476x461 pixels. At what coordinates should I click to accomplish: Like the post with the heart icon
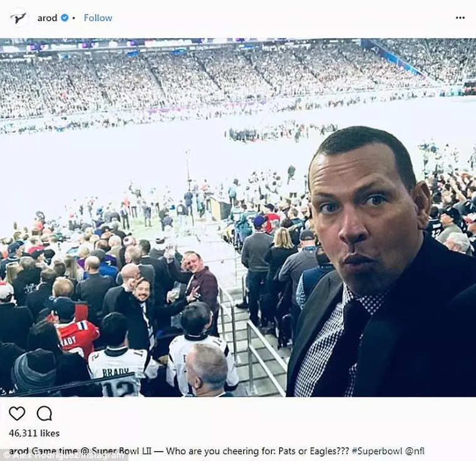[17, 413]
